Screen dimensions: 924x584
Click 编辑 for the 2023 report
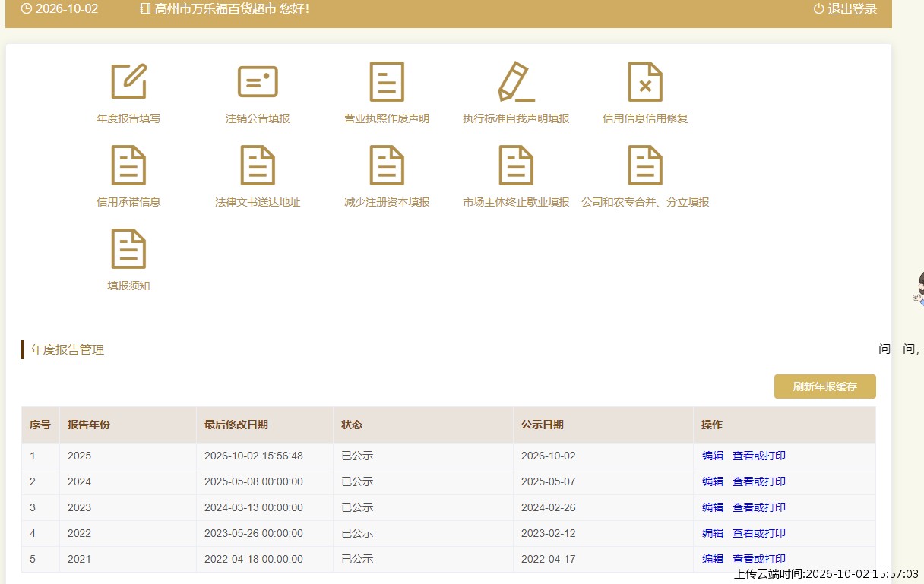click(713, 507)
